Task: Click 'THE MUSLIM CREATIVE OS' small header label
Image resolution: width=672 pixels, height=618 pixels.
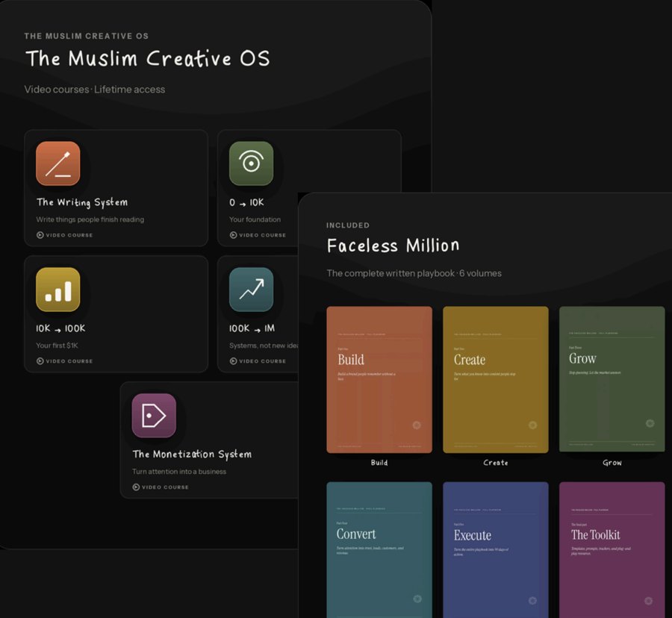Action: click(86, 36)
